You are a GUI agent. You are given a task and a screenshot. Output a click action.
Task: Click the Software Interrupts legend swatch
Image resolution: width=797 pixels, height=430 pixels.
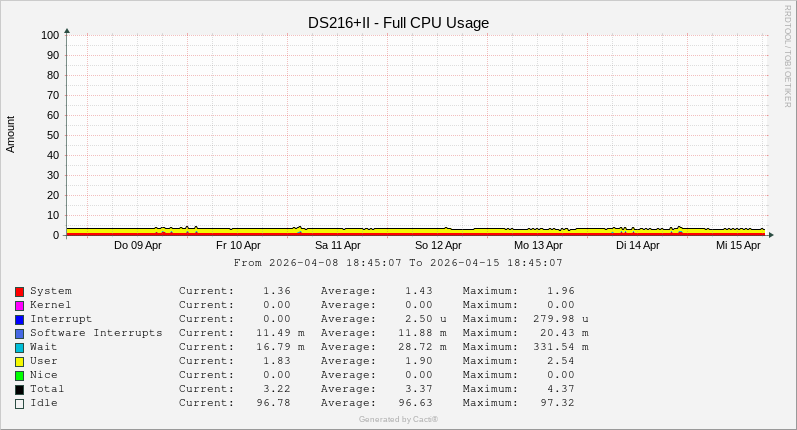19,334
